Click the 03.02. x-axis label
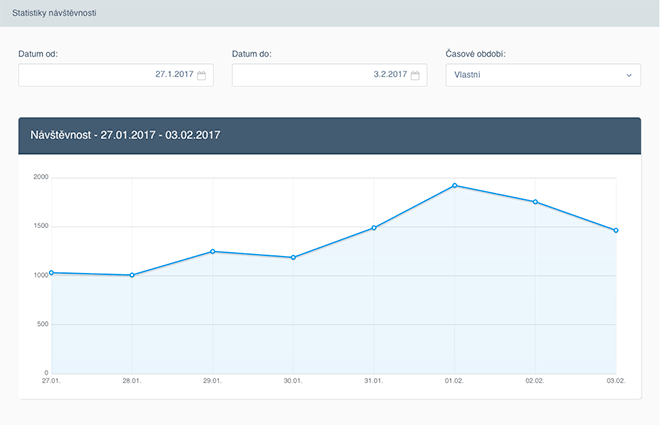This screenshot has height=425, width=660. [616, 381]
